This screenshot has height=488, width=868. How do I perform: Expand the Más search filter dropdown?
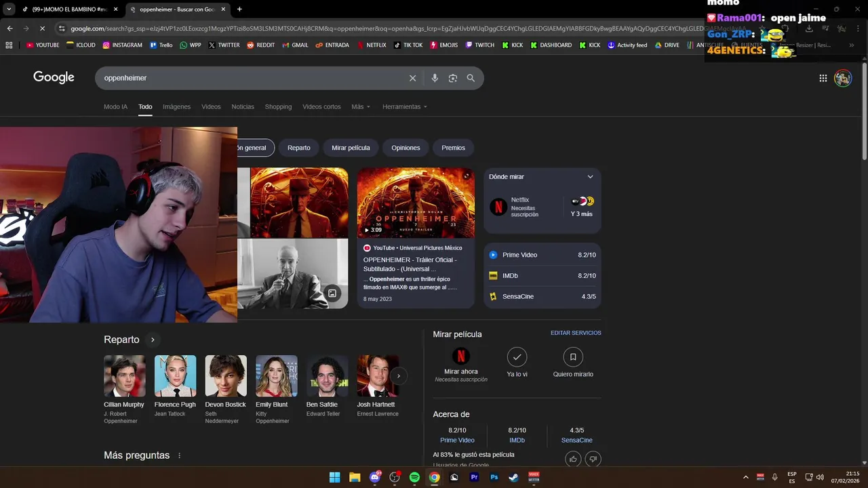(x=361, y=106)
